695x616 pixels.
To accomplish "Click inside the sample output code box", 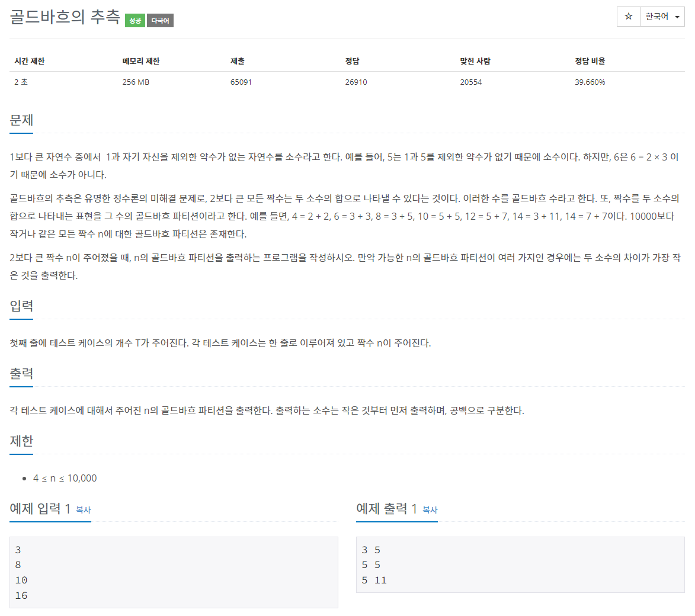I will [520, 564].
